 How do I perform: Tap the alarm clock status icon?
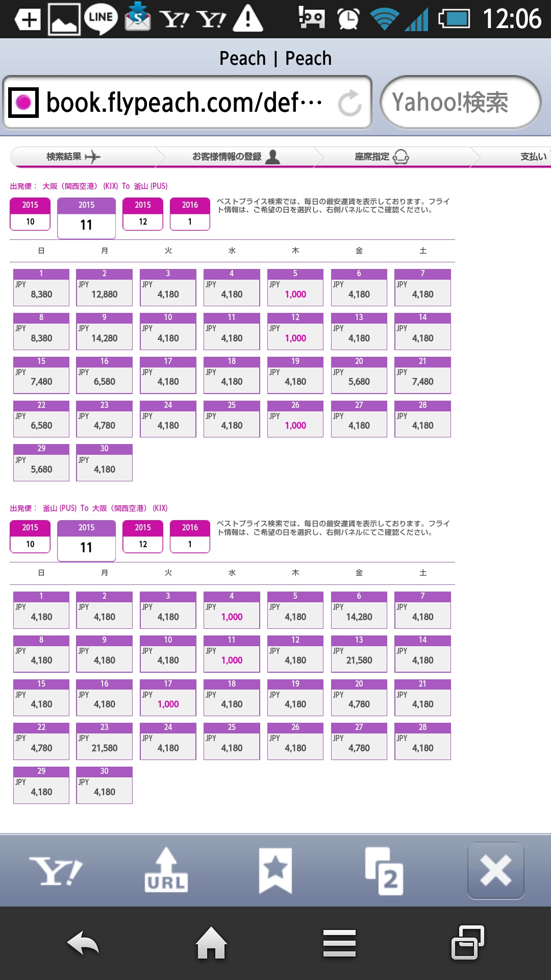(x=348, y=19)
